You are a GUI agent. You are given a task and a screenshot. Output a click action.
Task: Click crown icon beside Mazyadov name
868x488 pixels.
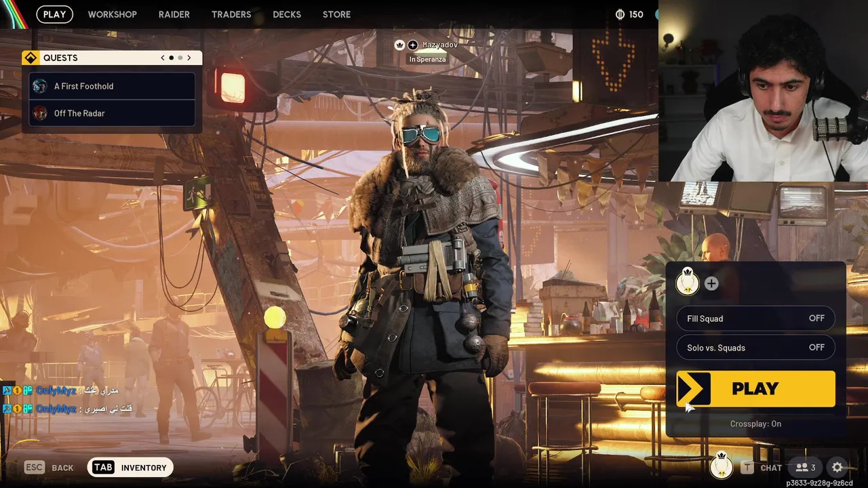pos(399,45)
